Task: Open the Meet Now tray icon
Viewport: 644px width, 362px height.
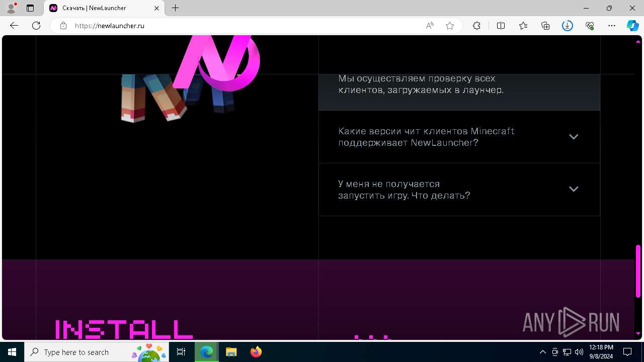Action: [555, 352]
